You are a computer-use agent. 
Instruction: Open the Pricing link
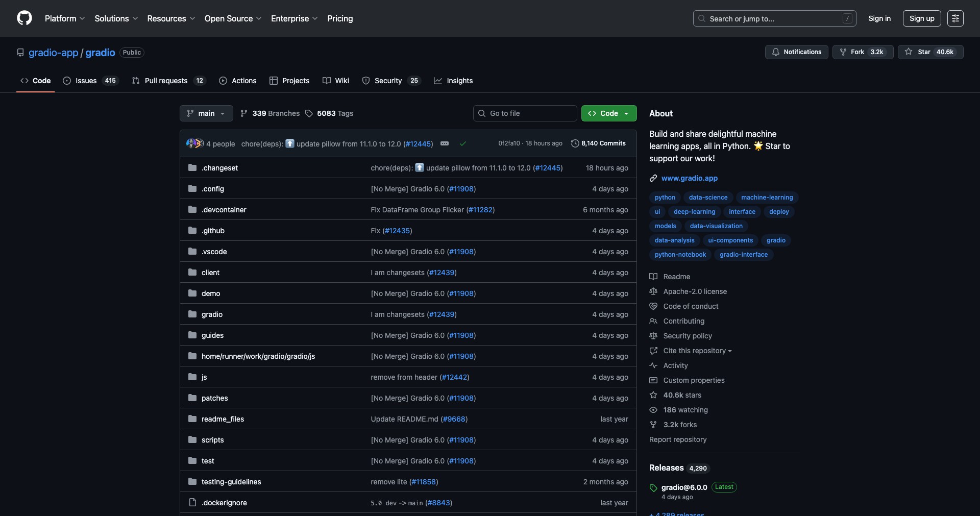coord(340,18)
